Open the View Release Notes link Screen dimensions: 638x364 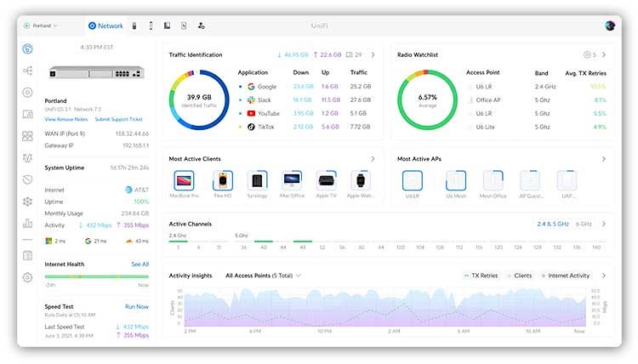[x=66, y=119]
